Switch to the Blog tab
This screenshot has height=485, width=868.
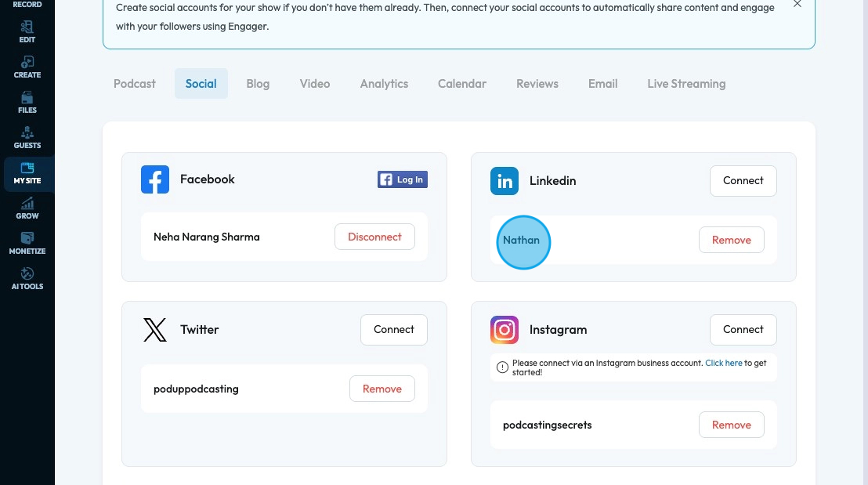point(258,84)
